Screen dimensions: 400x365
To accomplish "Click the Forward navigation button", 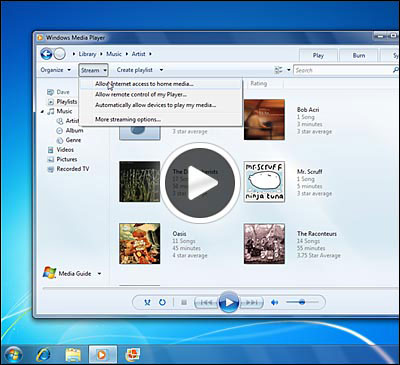I will [59, 54].
